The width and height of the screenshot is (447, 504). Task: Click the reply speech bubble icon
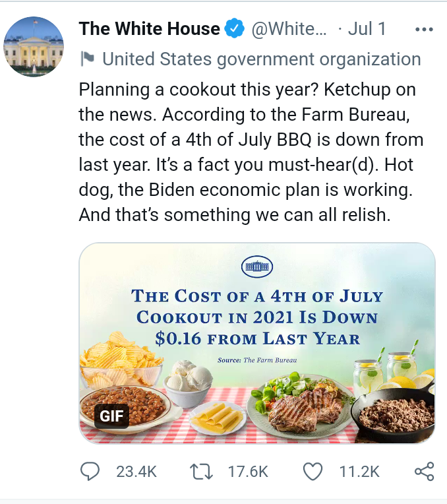pyautogui.click(x=90, y=471)
